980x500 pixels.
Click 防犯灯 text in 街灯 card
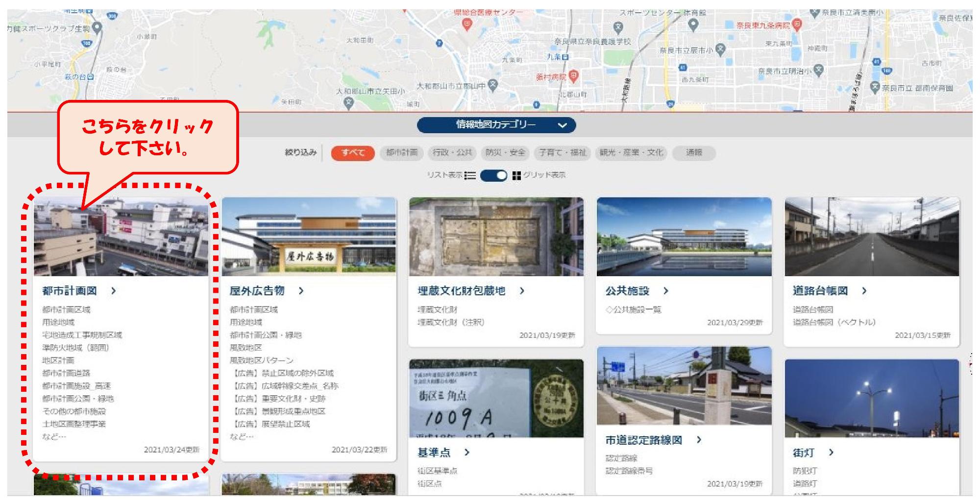click(x=805, y=471)
